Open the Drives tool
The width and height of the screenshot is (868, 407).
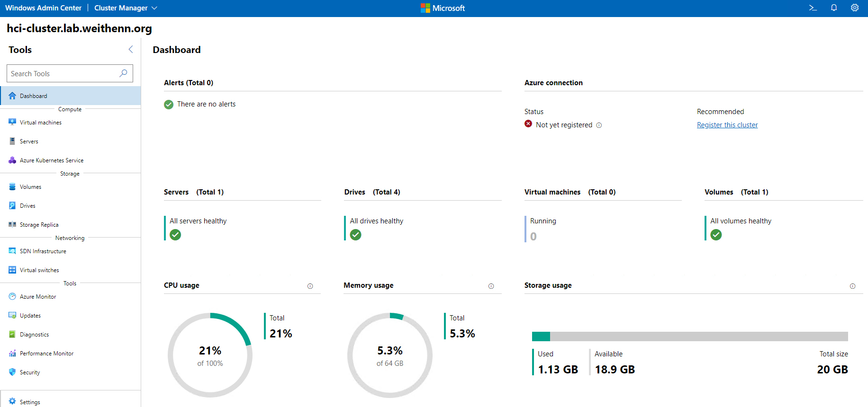[x=71, y=205]
